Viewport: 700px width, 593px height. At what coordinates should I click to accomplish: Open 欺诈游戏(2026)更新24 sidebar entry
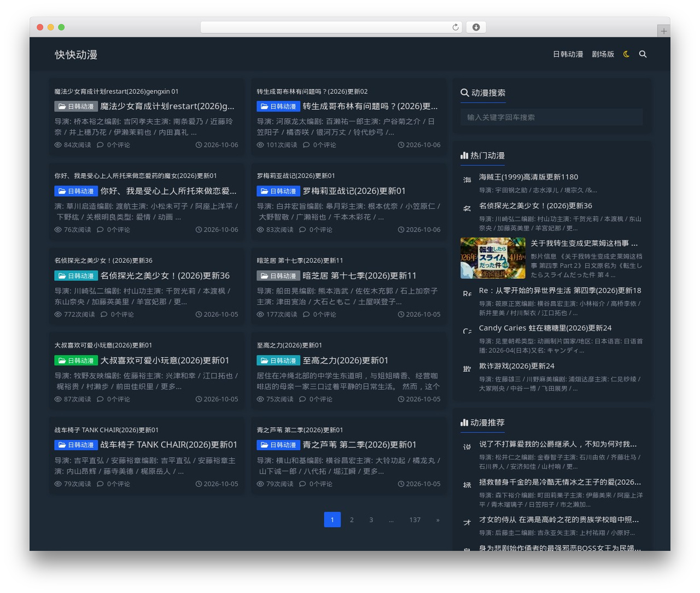point(517,366)
